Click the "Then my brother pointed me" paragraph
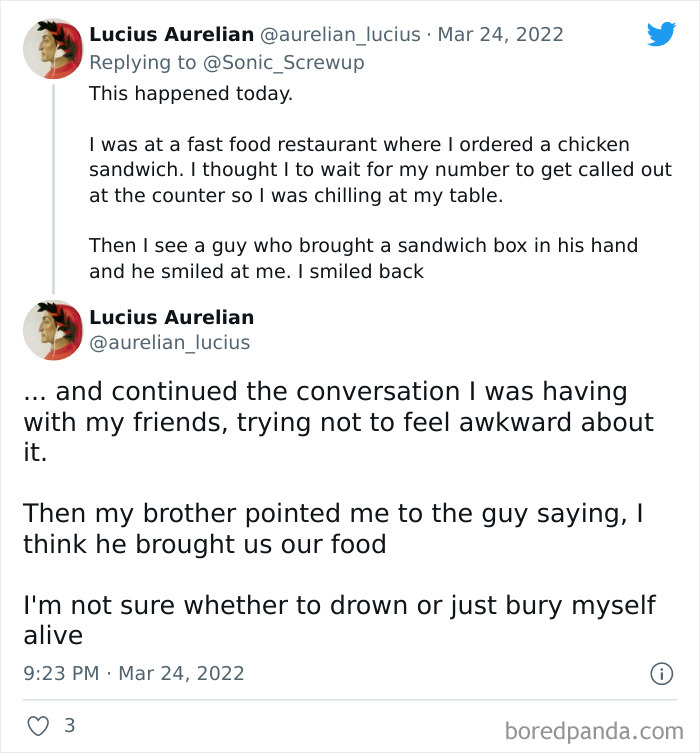This screenshot has height=753, width=700. 333,528
